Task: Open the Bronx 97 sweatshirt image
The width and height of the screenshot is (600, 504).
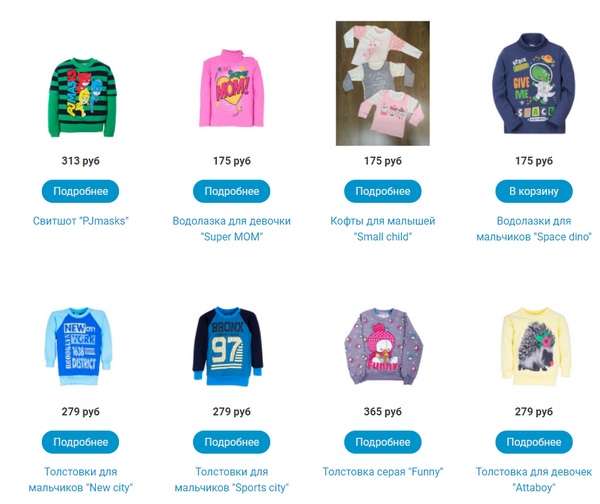Action: click(228, 346)
